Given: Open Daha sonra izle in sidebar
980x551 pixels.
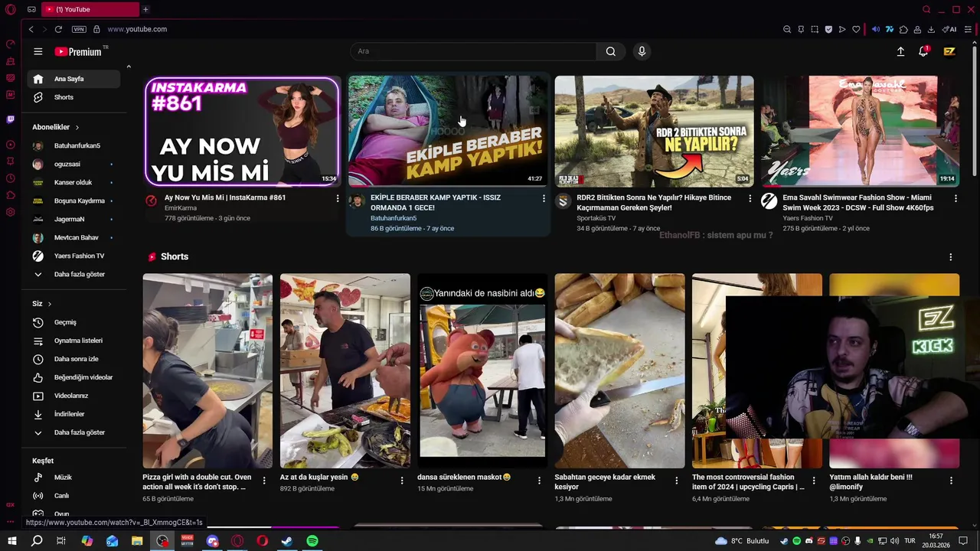Looking at the screenshot, I should (x=73, y=359).
